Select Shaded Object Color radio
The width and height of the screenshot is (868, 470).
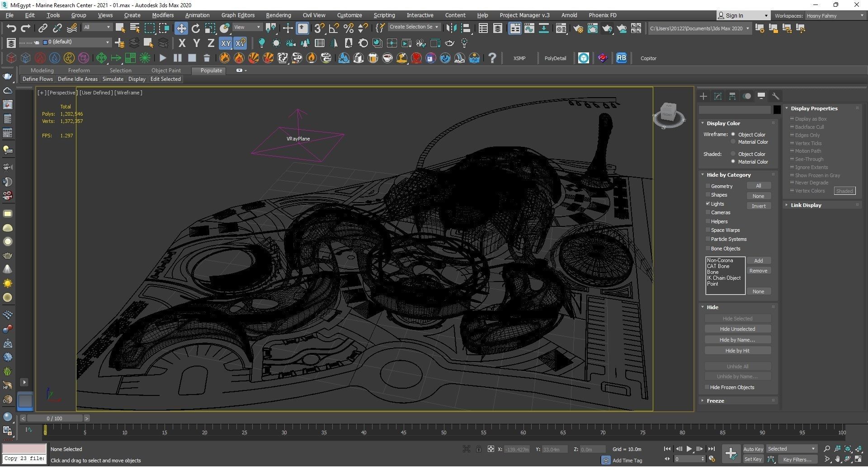pyautogui.click(x=733, y=154)
